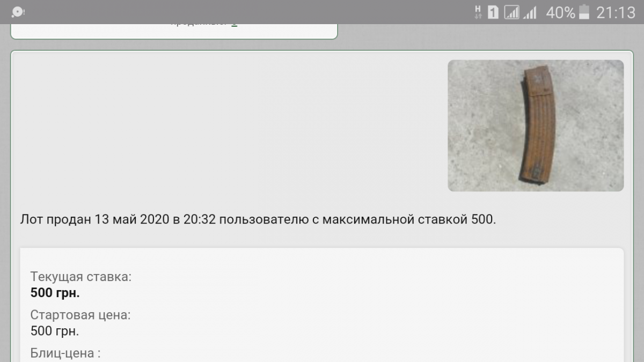The image size is (644, 362).
Task: Click inside the bid details white panel
Action: click(322, 305)
